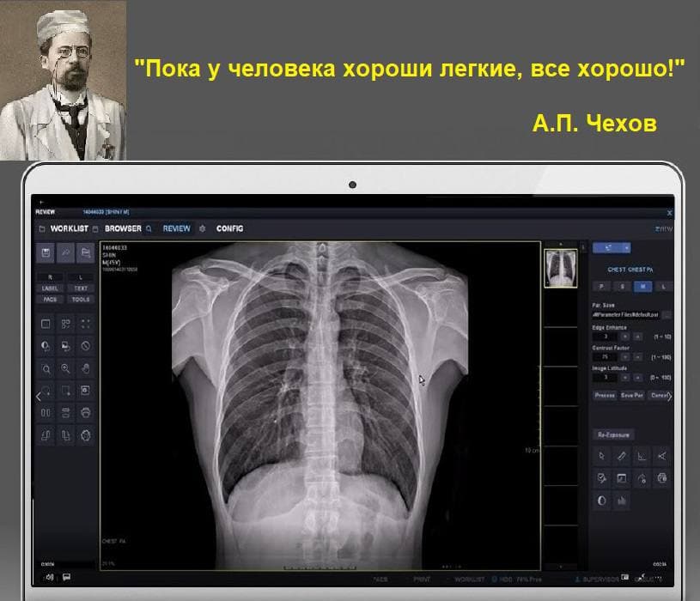Collapse the left panel arrow

point(38,397)
